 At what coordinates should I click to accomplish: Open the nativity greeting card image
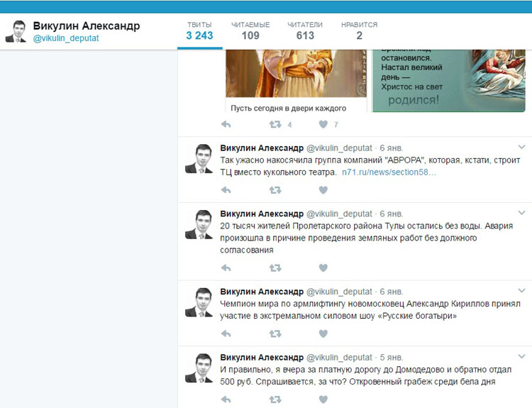tap(449, 81)
